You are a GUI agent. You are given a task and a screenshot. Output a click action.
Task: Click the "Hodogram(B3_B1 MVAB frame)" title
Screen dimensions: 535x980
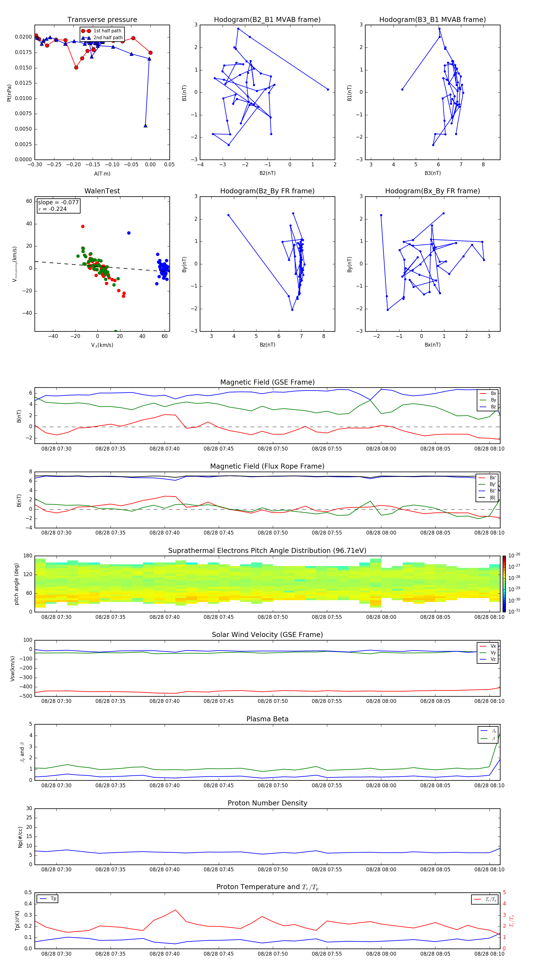point(432,20)
